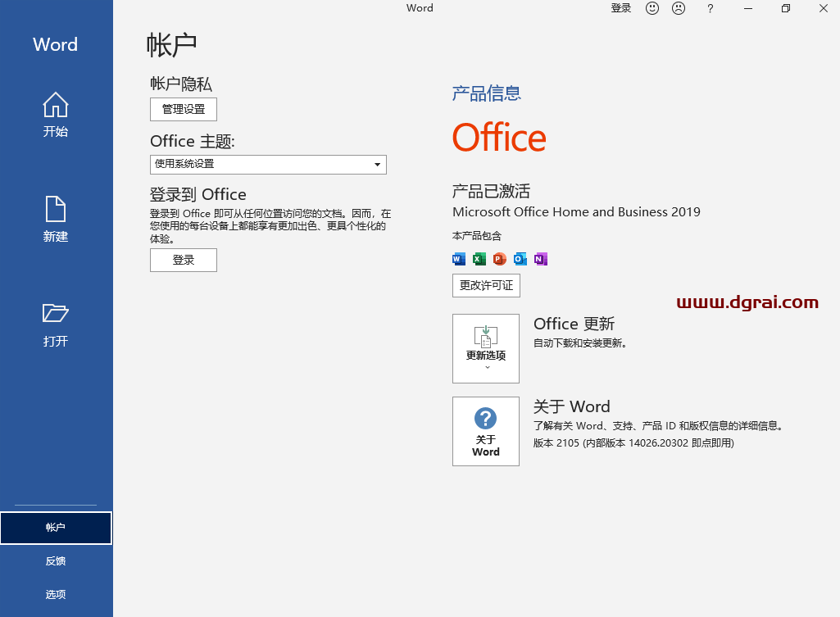Open the 打开 (Open) folder icon
The height and width of the screenshot is (617, 840).
55,313
